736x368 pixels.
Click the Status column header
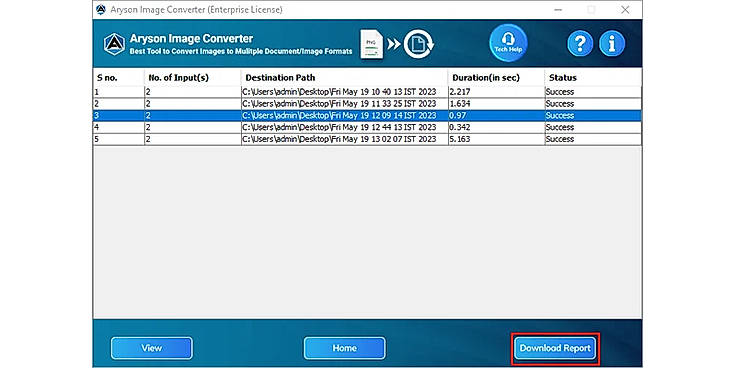[593, 77]
